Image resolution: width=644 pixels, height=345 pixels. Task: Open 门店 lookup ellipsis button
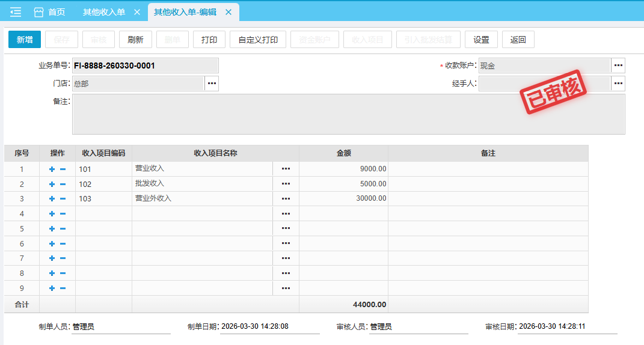(212, 84)
